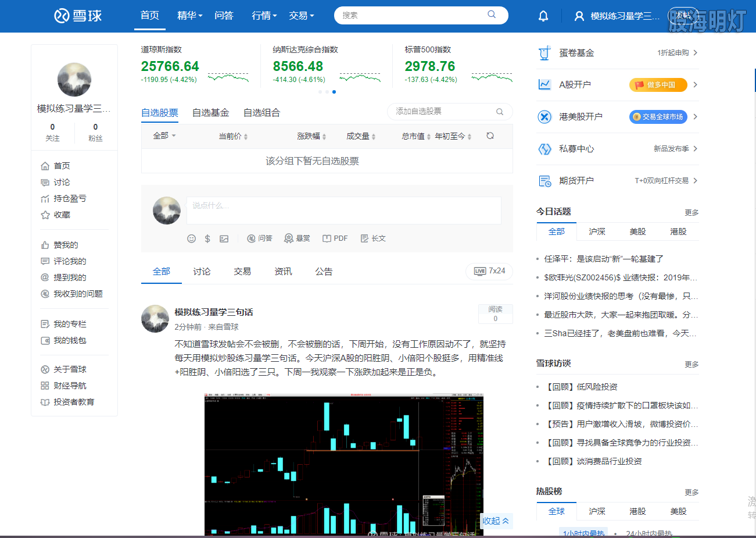
Task: Open 财经导航 in left sidebar
Action: [64, 386]
